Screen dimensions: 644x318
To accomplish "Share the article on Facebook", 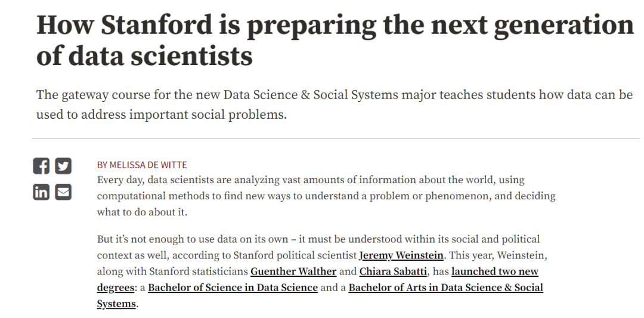I will (41, 166).
